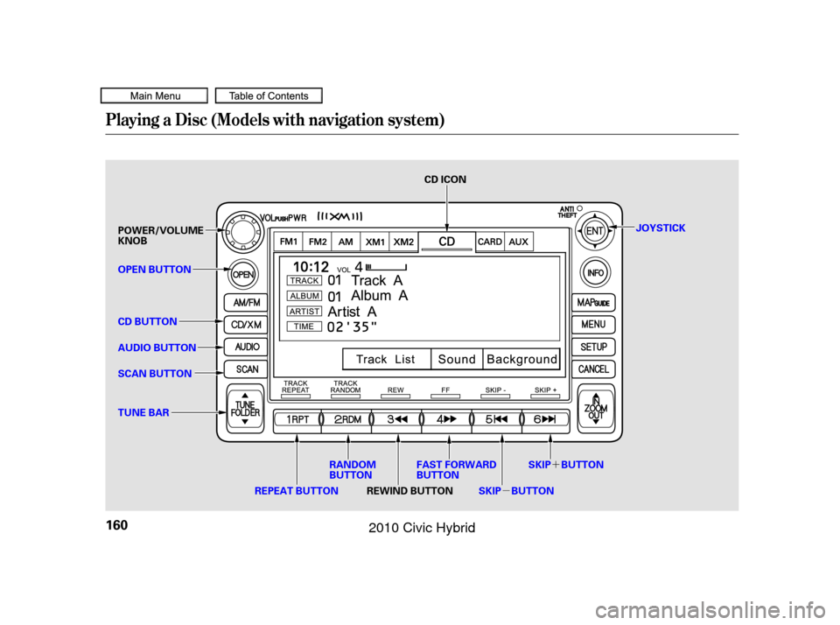Click the ENT joystick center
Viewport: 840px width, 625px height.
tap(595, 231)
